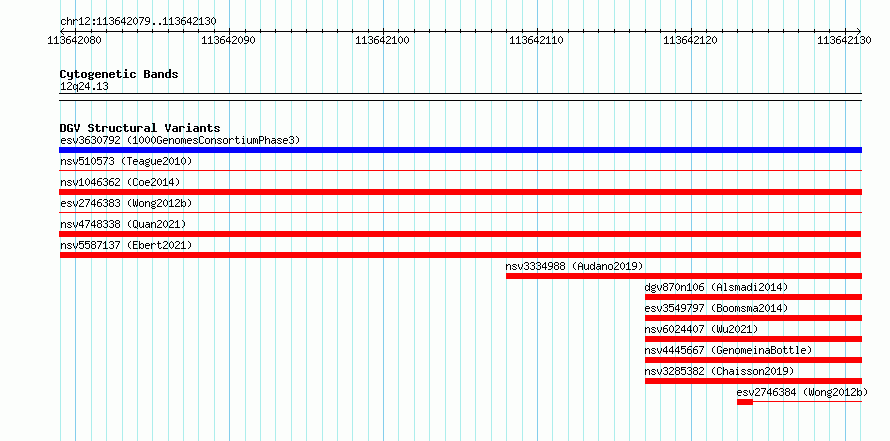Screen dimensions: 890x441
Task: Open the dgv870n106 (Alsmadi2014) label
Action: [716, 287]
